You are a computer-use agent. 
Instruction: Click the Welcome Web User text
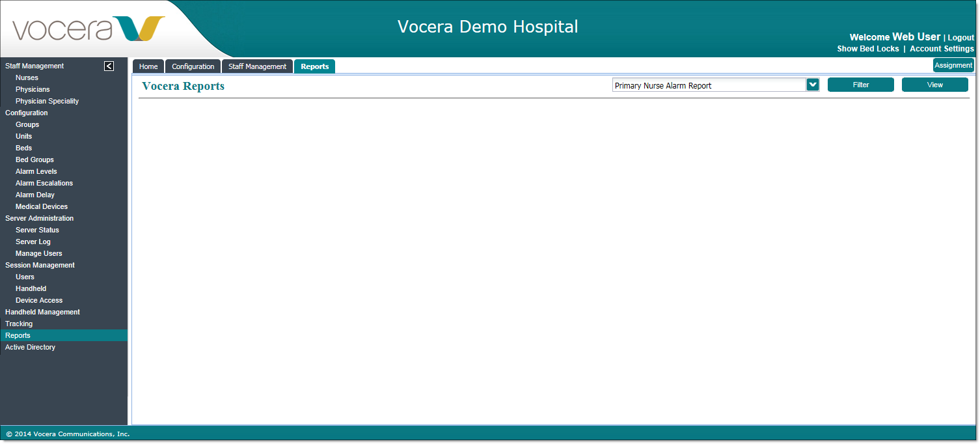(x=895, y=37)
